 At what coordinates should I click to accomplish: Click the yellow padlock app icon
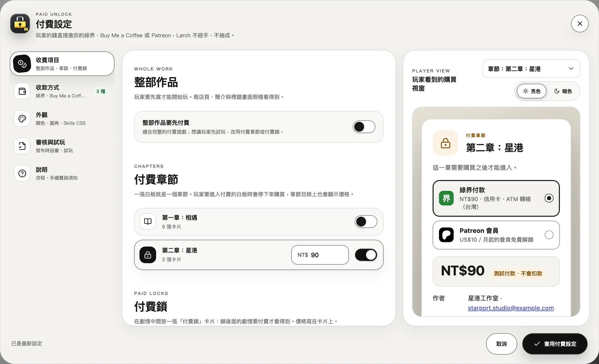20,24
